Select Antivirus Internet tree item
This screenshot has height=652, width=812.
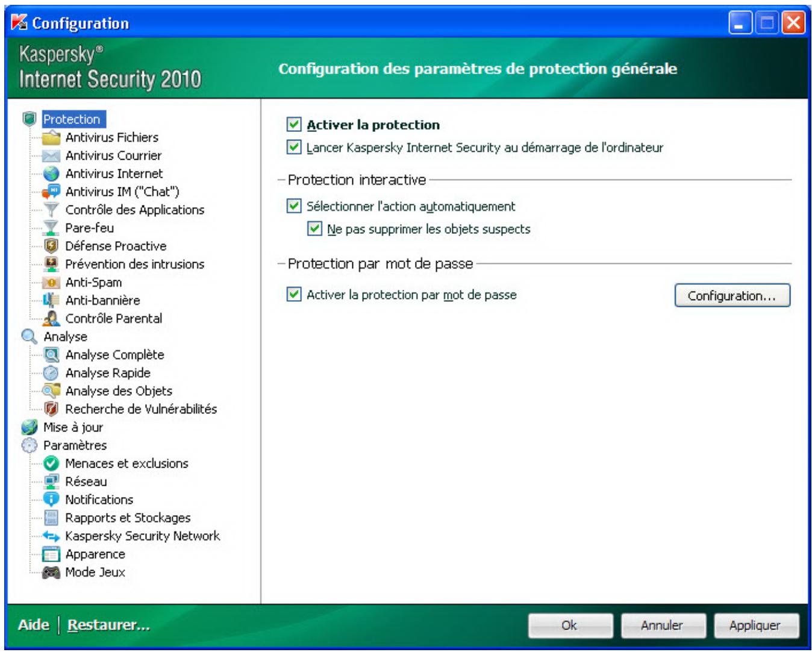pyautogui.click(x=114, y=174)
